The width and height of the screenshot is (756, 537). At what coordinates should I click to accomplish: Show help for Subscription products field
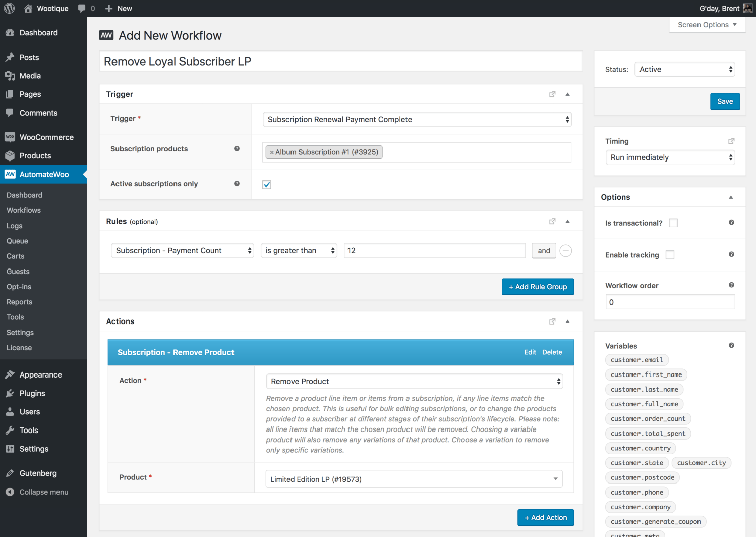[x=237, y=149]
